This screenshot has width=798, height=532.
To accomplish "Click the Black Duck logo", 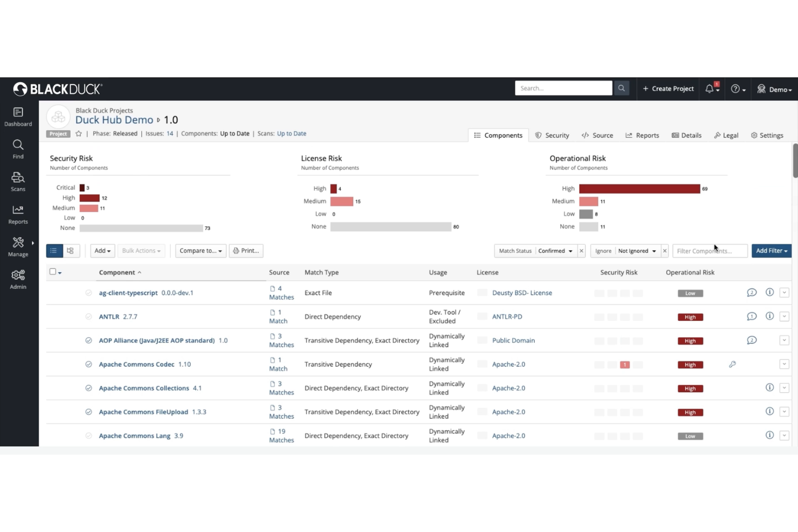I will [x=58, y=89].
